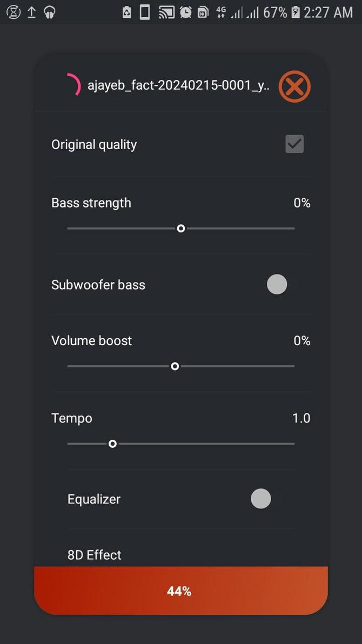
Task: Close the audio settings dialog with orange X
Action: click(x=294, y=86)
